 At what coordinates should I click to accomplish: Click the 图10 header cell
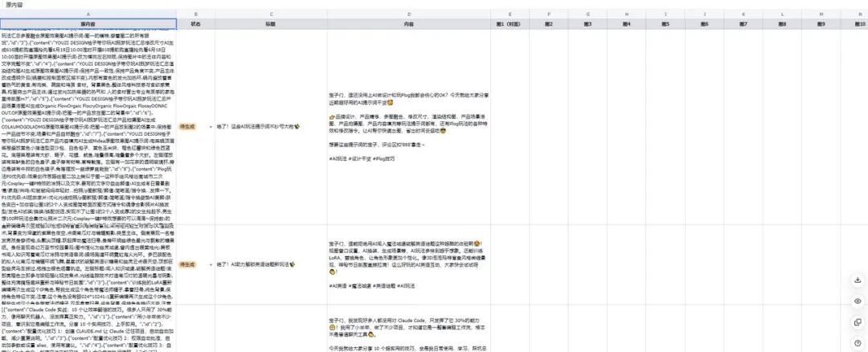pyautogui.click(x=854, y=24)
